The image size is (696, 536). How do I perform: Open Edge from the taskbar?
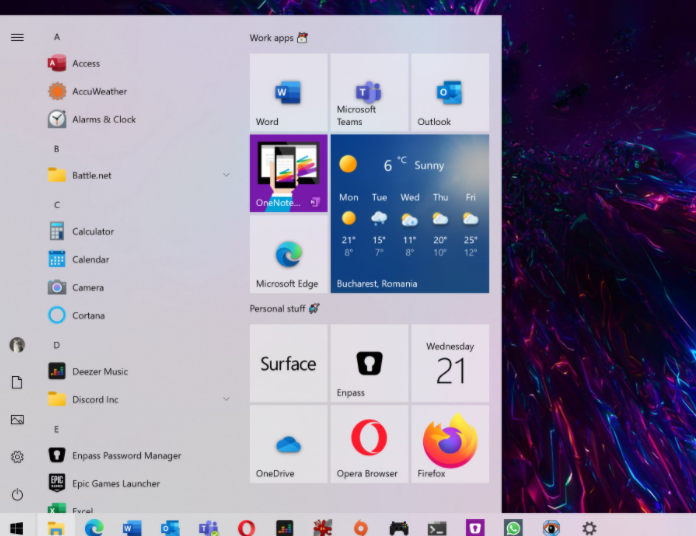click(94, 528)
